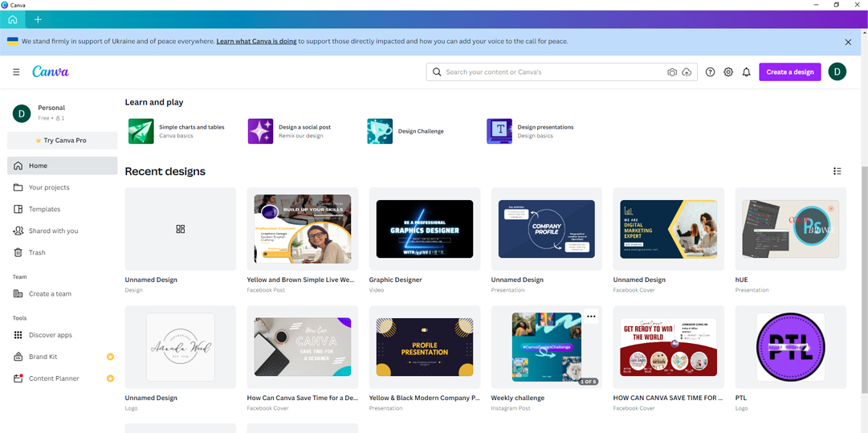The width and height of the screenshot is (868, 433).
Task: Open the Yellow and Brown Simple Live Webinar design
Action: pyautogui.click(x=302, y=229)
